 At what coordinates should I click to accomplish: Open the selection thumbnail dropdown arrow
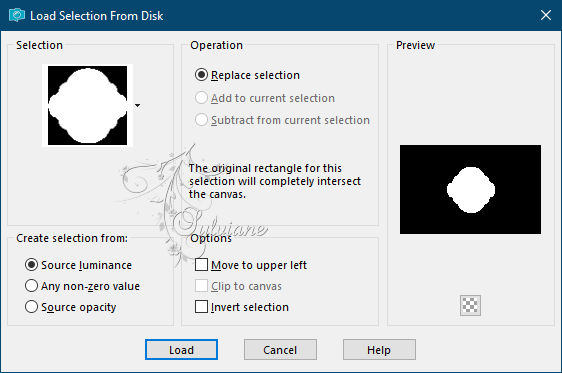tap(138, 105)
